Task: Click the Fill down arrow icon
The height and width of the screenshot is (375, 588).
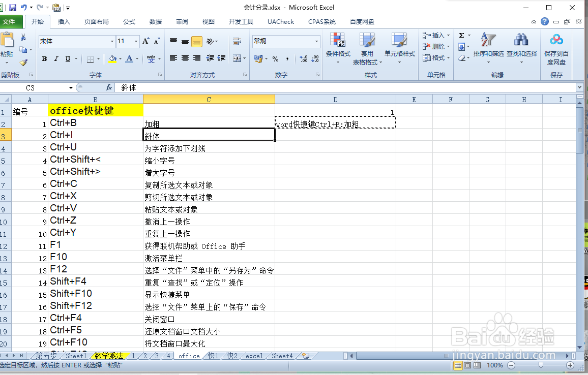Action: (462, 47)
